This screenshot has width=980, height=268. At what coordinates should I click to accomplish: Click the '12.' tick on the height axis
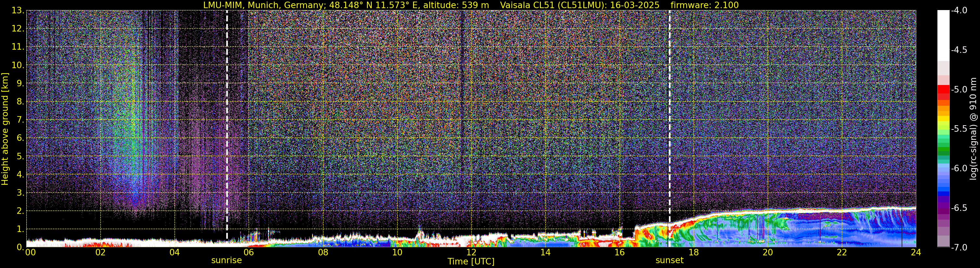coord(18,29)
